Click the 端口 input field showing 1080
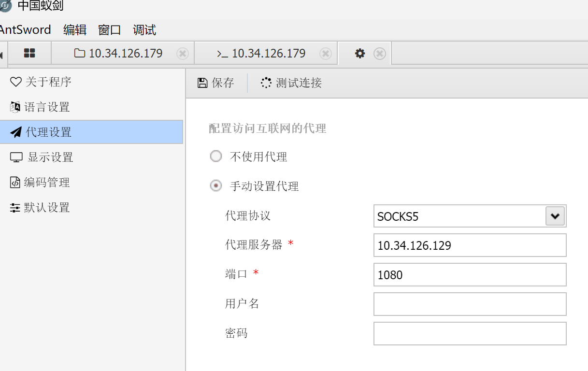This screenshot has width=588, height=371. (470, 275)
